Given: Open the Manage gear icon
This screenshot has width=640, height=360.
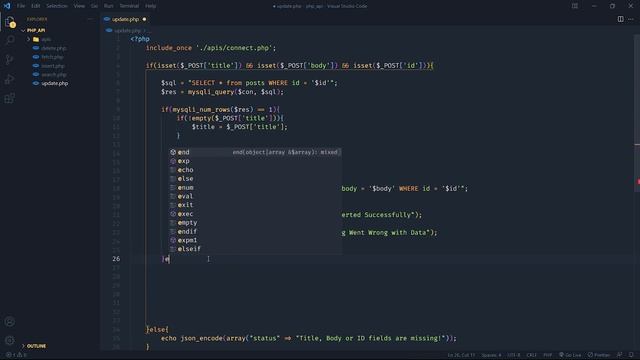Looking at the screenshot, I should [x=10, y=340].
